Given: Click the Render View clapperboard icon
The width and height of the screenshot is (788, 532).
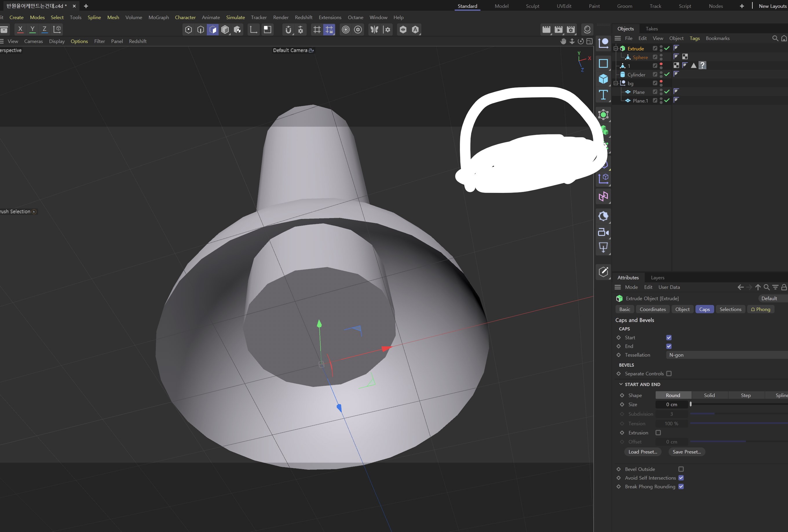Looking at the screenshot, I should click(546, 30).
